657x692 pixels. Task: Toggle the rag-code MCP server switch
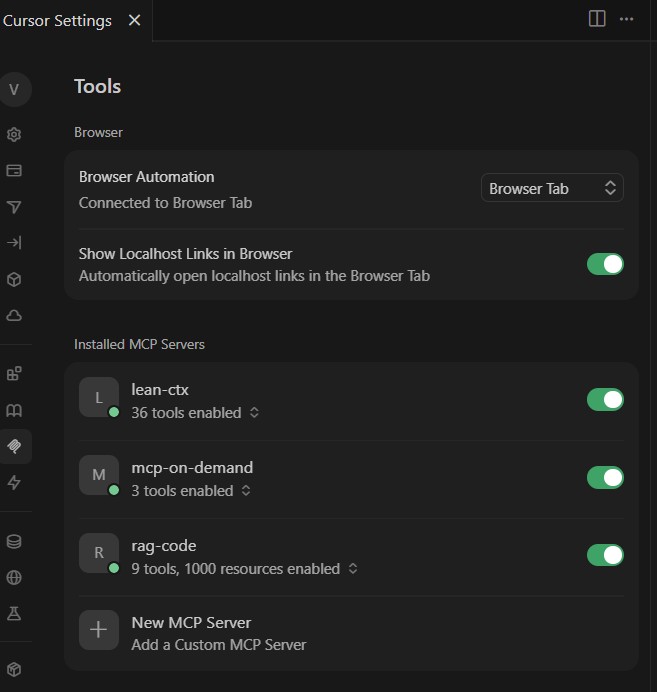pyautogui.click(x=605, y=555)
